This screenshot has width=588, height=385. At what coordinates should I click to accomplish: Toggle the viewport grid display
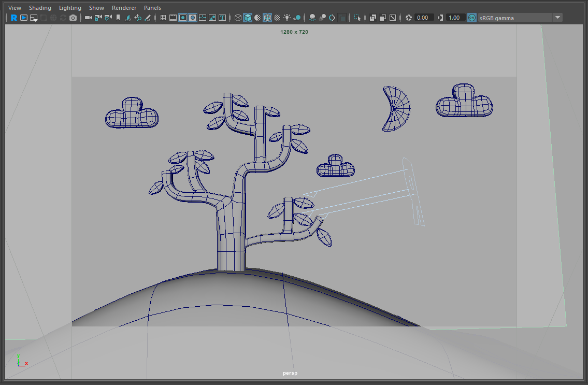pos(163,18)
